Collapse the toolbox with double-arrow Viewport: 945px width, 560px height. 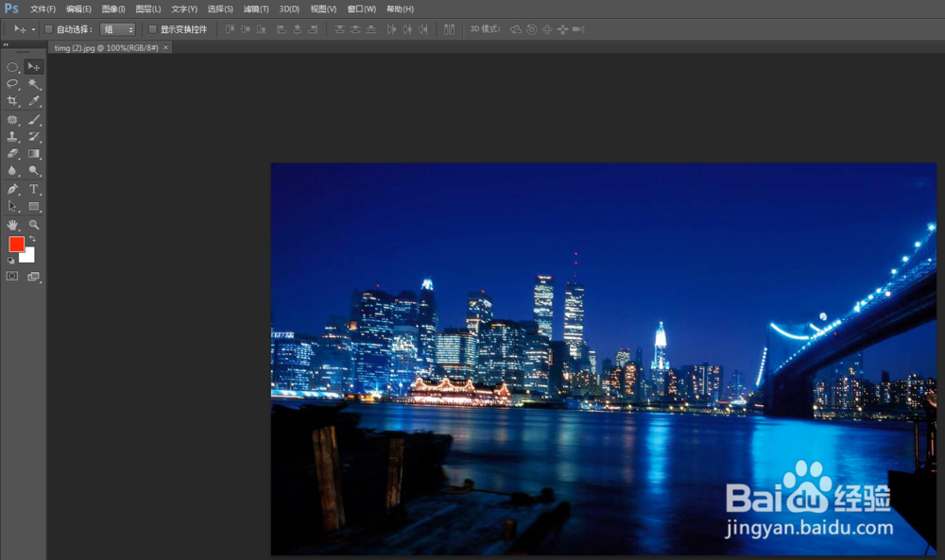tap(6, 44)
